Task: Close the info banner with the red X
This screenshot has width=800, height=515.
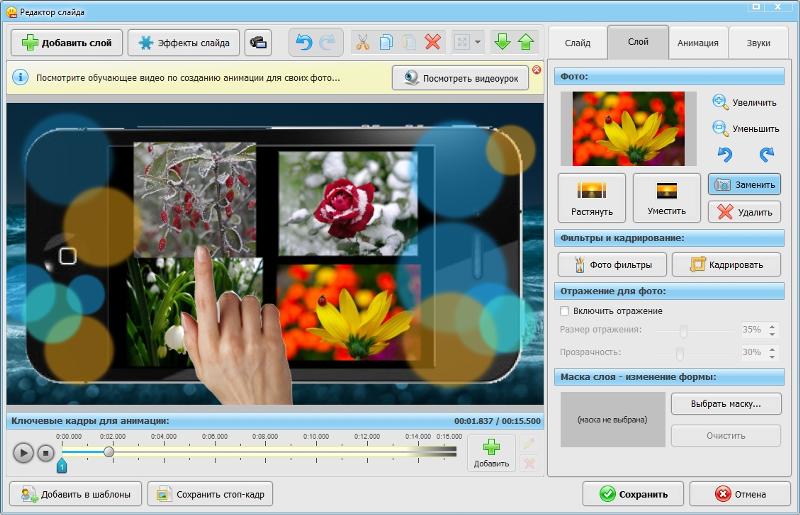Action: pos(536,69)
